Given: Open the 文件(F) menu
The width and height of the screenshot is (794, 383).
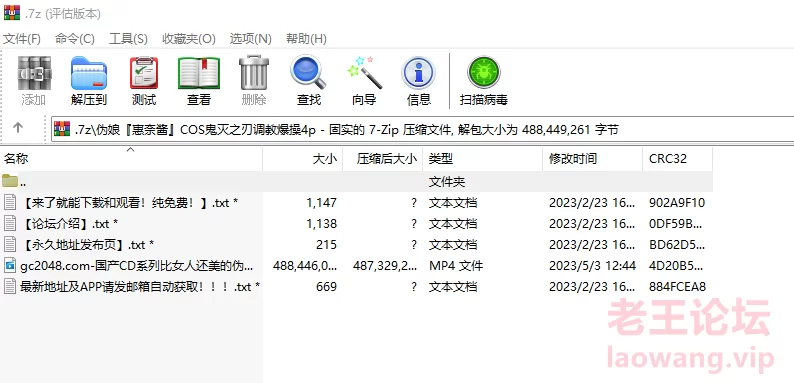Looking at the screenshot, I should pos(22,39).
